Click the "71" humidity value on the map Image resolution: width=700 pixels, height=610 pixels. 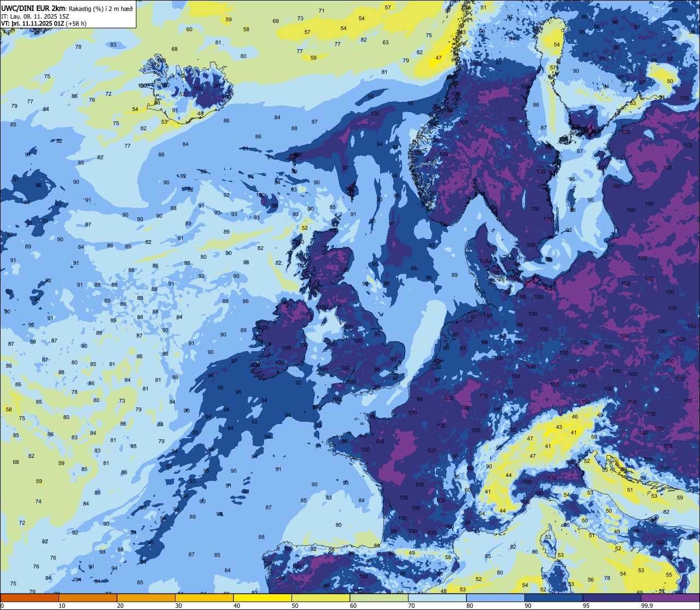tap(322, 11)
